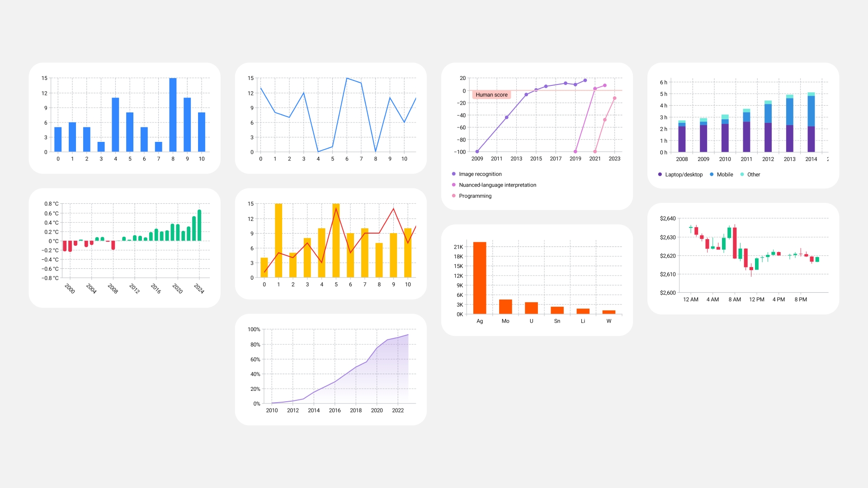This screenshot has height=488, width=868.
Task: Click the Mo bar in orange chart
Action: [505, 307]
